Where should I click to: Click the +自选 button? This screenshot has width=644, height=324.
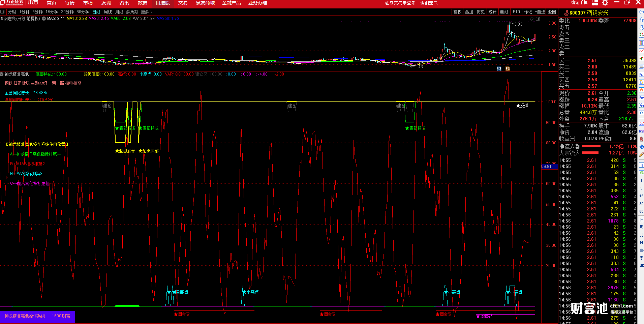pyautogui.click(x=540, y=12)
